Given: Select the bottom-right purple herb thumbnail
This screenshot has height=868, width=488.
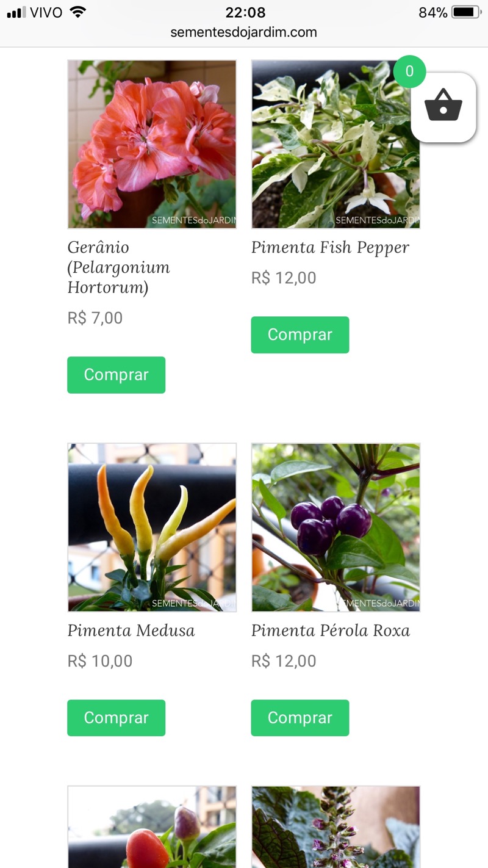Looking at the screenshot, I should pyautogui.click(x=335, y=826).
